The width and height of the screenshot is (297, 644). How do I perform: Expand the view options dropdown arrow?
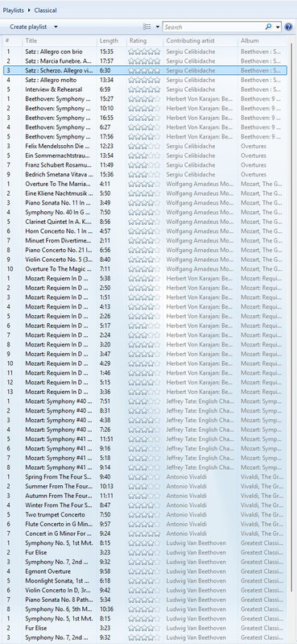click(x=158, y=27)
